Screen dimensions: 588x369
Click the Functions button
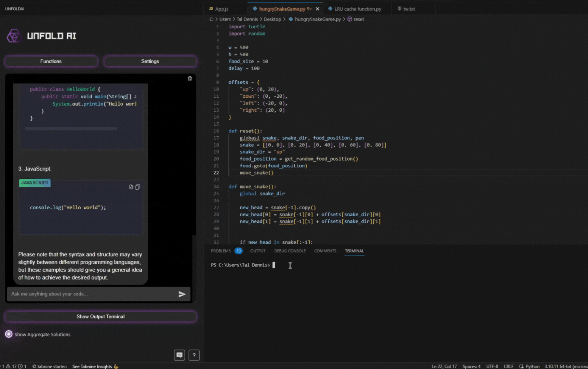[51, 61]
